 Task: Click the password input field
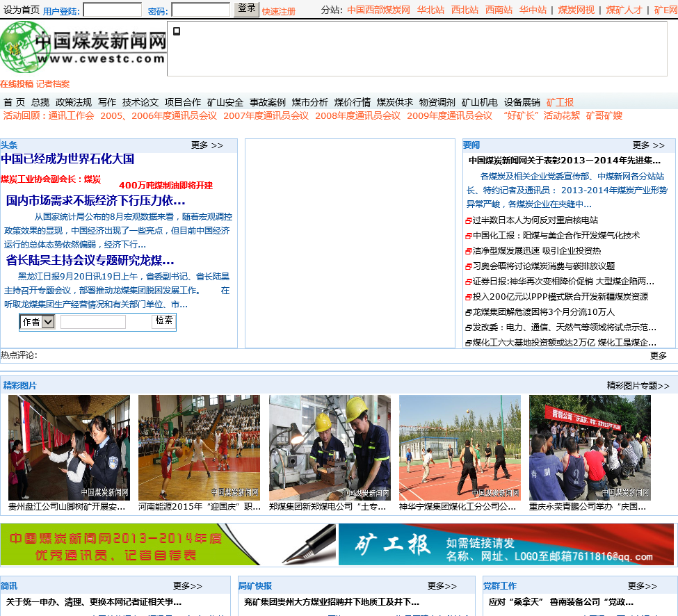[x=201, y=10]
